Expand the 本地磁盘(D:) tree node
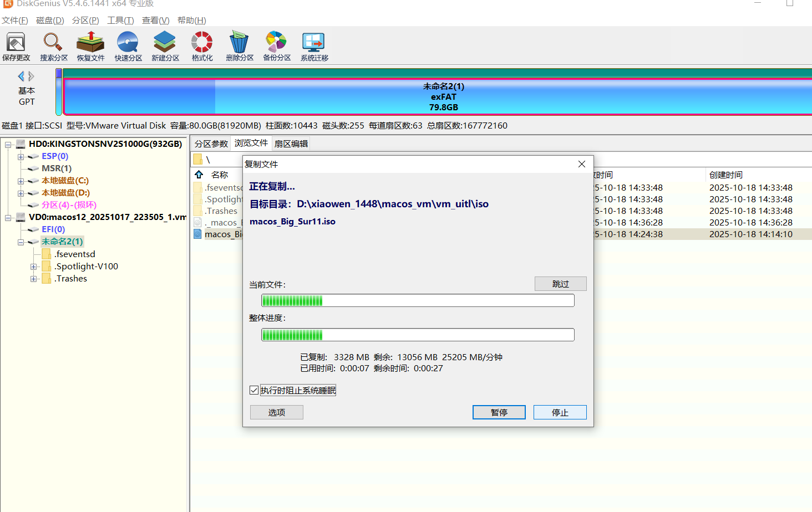The height and width of the screenshot is (512, 812). (21, 193)
